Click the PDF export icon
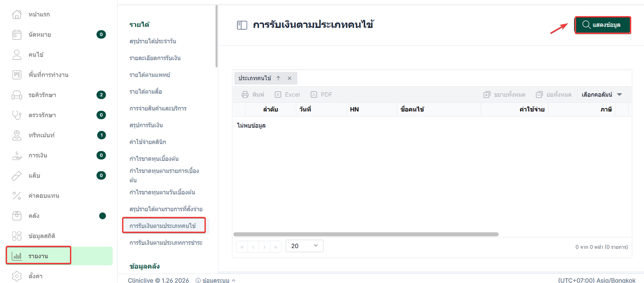The width and height of the screenshot is (644, 283). (314, 95)
